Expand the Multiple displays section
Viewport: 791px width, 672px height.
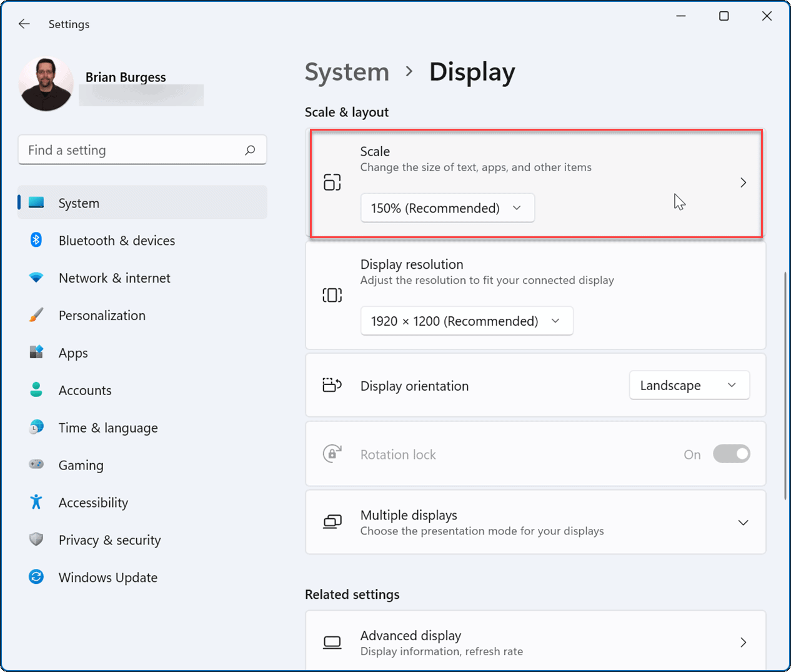coord(743,522)
